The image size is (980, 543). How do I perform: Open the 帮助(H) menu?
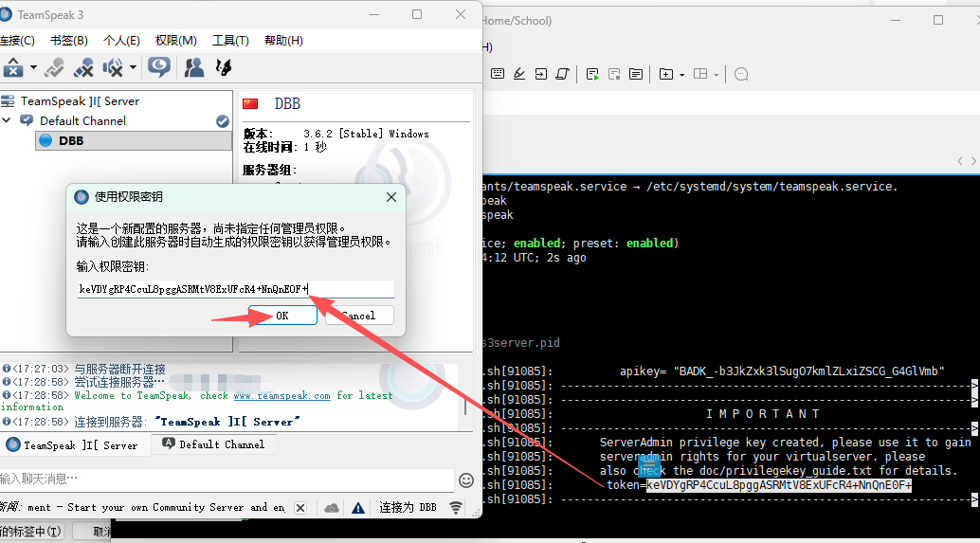pyautogui.click(x=283, y=41)
